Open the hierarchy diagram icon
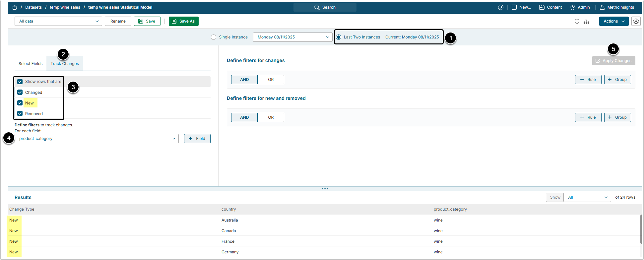The image size is (644, 260). coord(586,21)
